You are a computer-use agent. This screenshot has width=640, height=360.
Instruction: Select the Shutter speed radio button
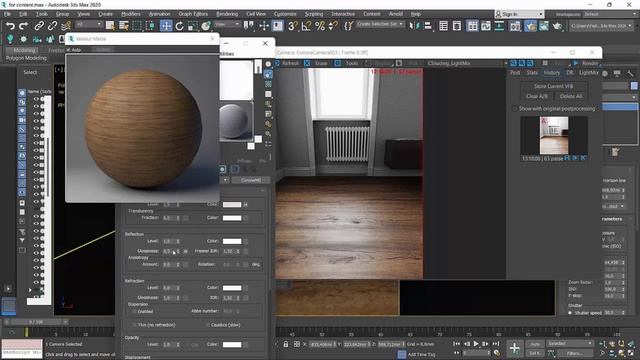[570, 313]
